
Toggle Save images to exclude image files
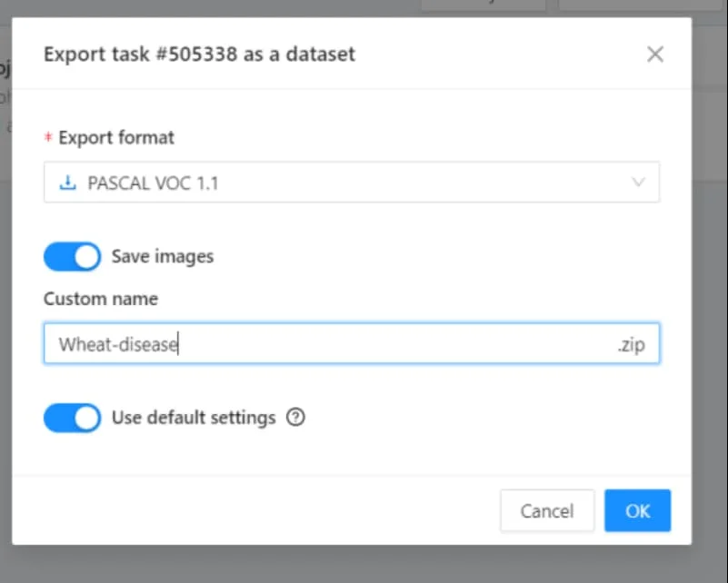pyautogui.click(x=72, y=256)
